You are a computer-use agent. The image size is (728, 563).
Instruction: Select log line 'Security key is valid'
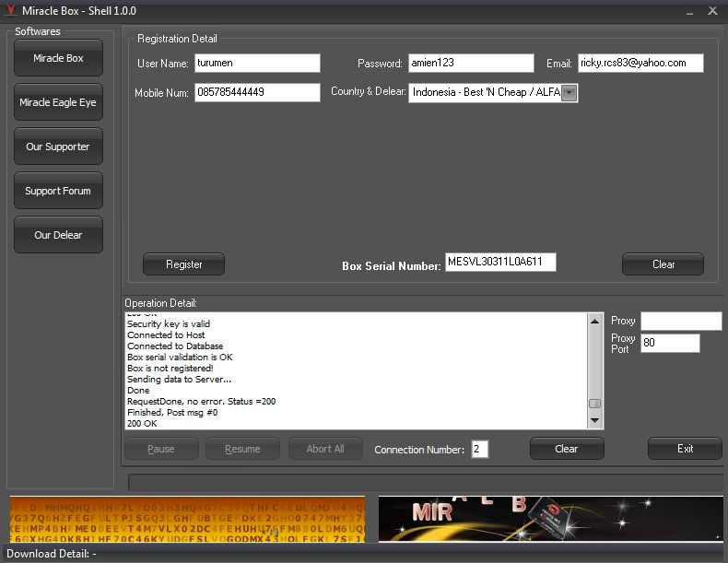click(169, 324)
